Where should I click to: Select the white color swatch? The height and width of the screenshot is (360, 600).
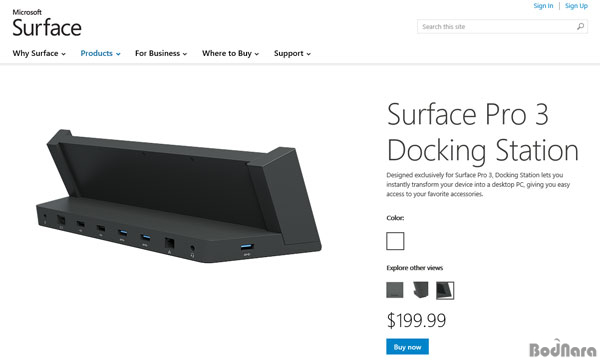[x=395, y=241]
